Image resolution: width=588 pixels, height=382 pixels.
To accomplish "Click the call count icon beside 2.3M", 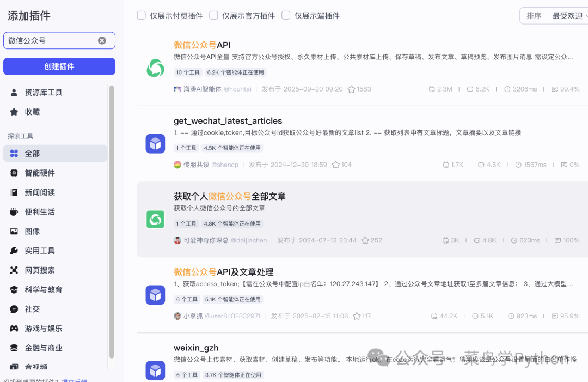I will (x=432, y=89).
